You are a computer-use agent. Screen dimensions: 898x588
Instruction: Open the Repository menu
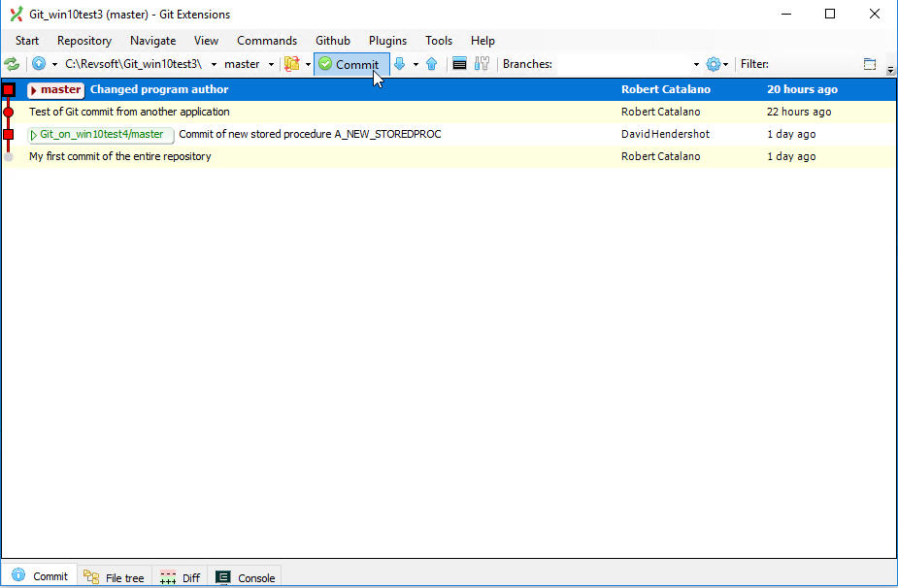coord(84,41)
